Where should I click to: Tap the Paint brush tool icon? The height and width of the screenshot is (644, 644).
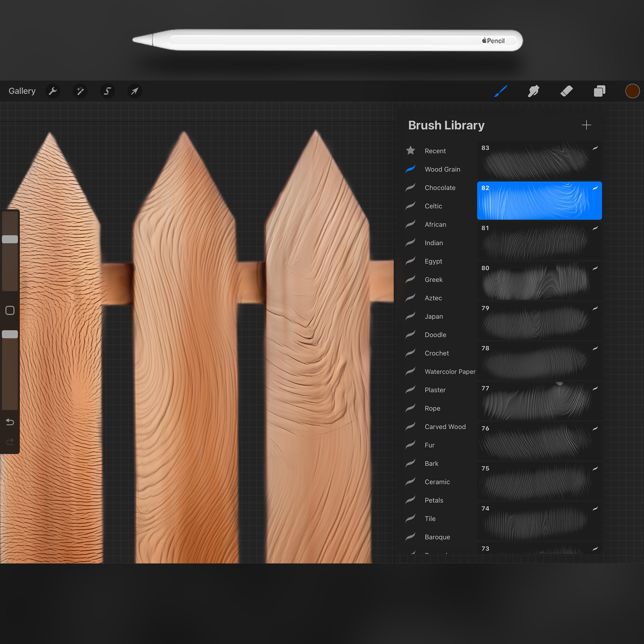[501, 91]
